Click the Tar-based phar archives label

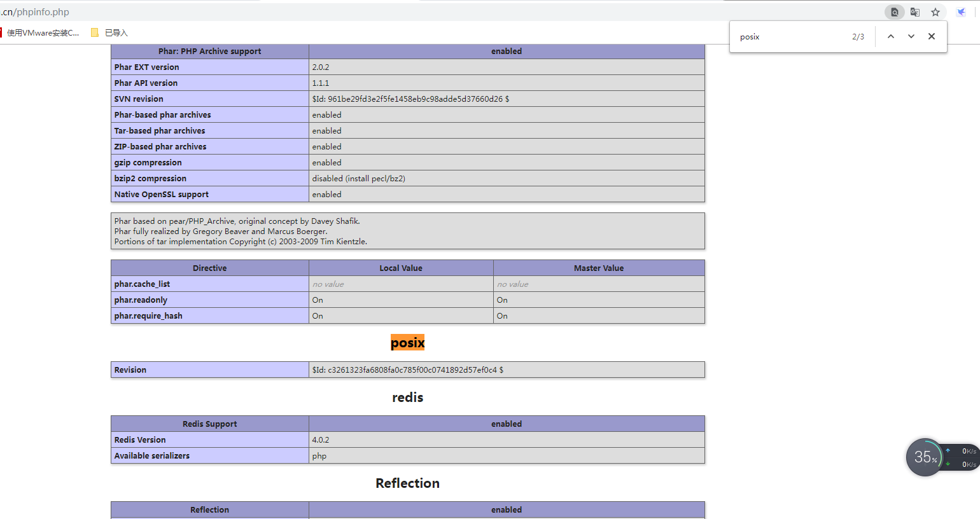160,130
